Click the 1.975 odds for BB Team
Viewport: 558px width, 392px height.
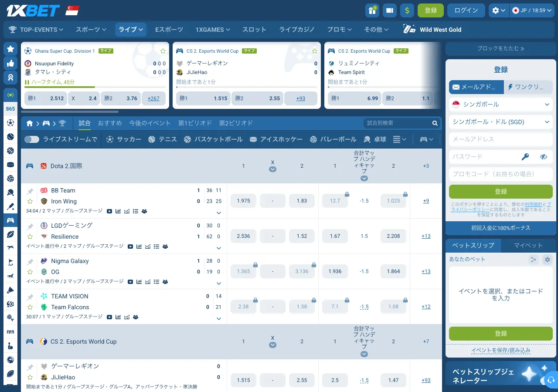pyautogui.click(x=243, y=201)
